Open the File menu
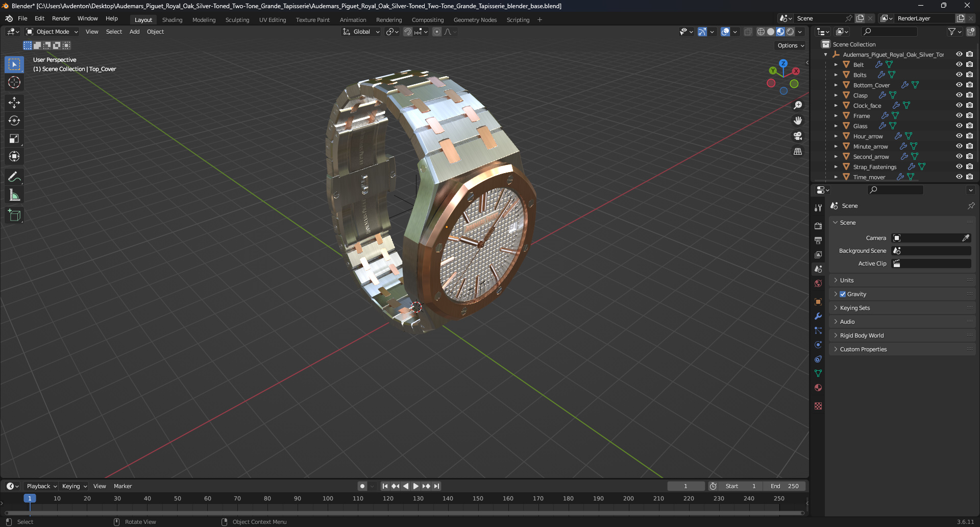The width and height of the screenshot is (980, 527). click(x=22, y=18)
